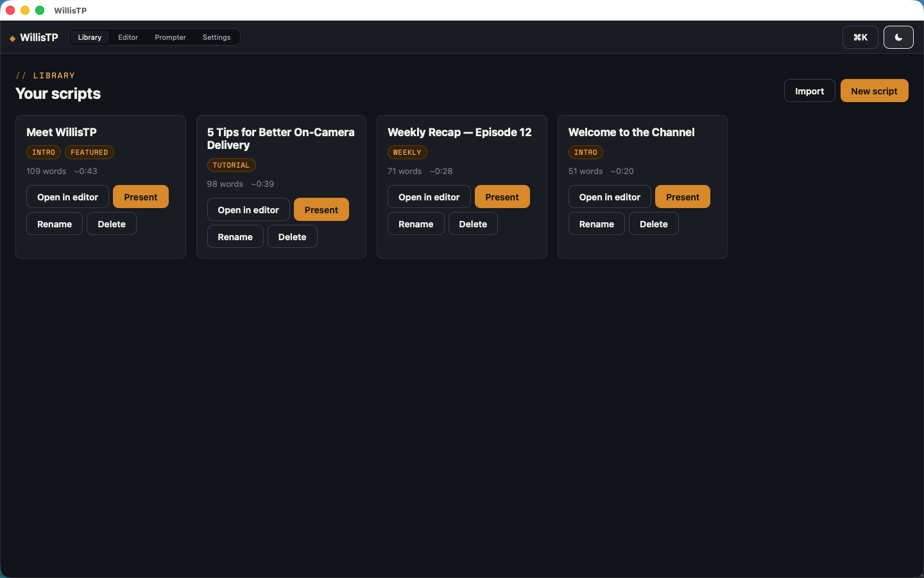Maximize the WillisTP window

coord(40,10)
